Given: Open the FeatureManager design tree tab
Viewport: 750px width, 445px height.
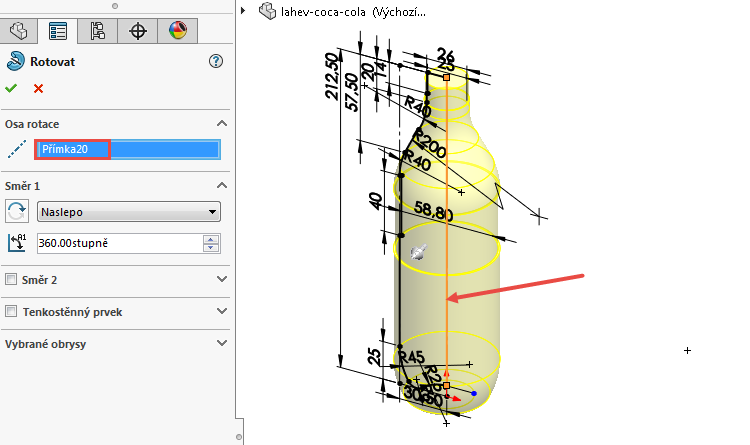Looking at the screenshot, I should [x=19, y=32].
